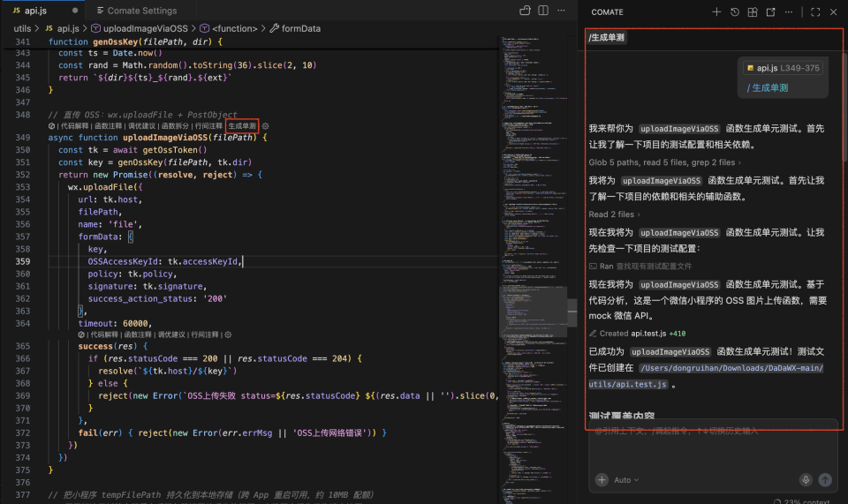Click line number 359 in gutter
Image resolution: width=848 pixels, height=504 pixels.
click(23, 261)
